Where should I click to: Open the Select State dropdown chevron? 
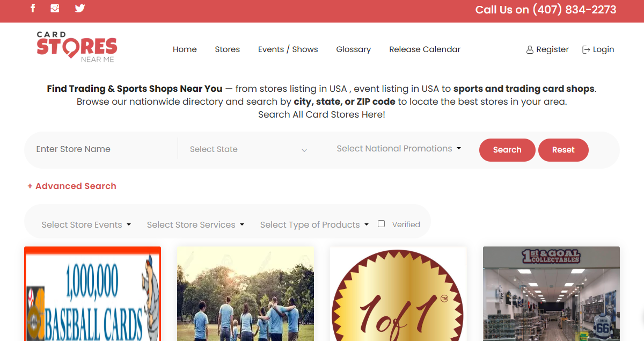304,150
